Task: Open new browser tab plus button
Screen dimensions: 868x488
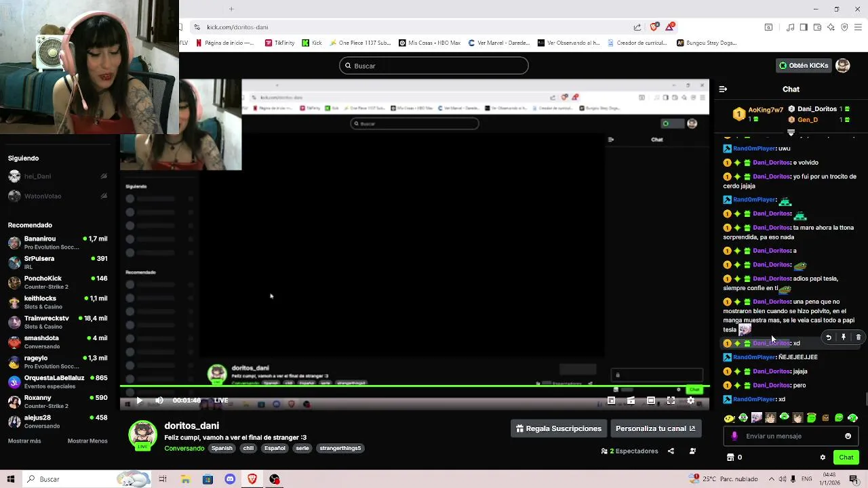Action: [x=231, y=9]
